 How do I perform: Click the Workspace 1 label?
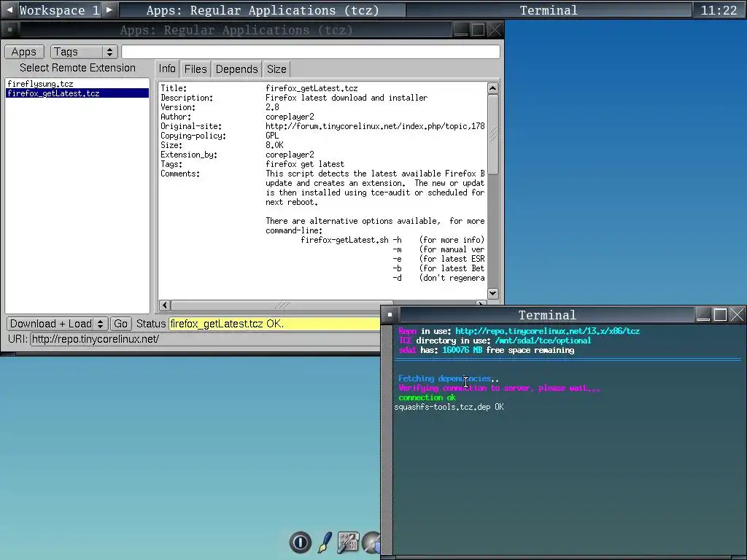pyautogui.click(x=59, y=10)
